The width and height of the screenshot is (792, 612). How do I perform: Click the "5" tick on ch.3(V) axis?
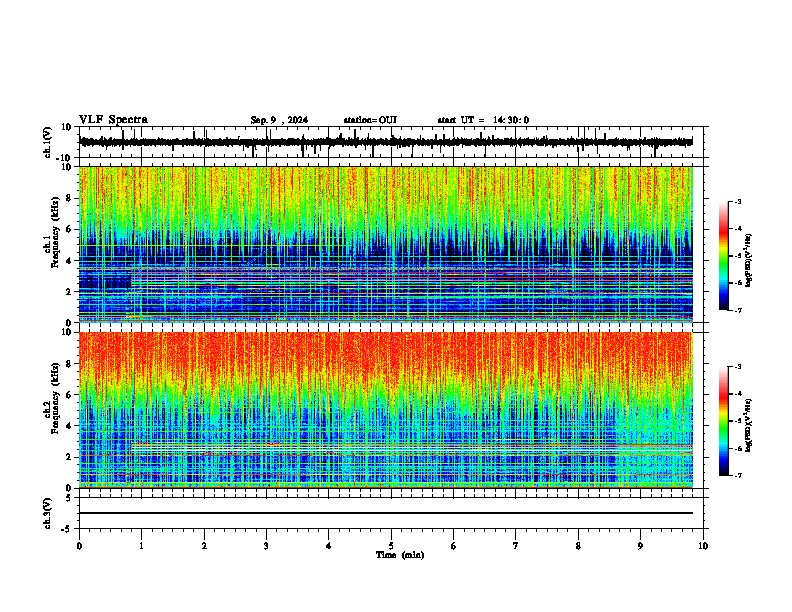69,497
